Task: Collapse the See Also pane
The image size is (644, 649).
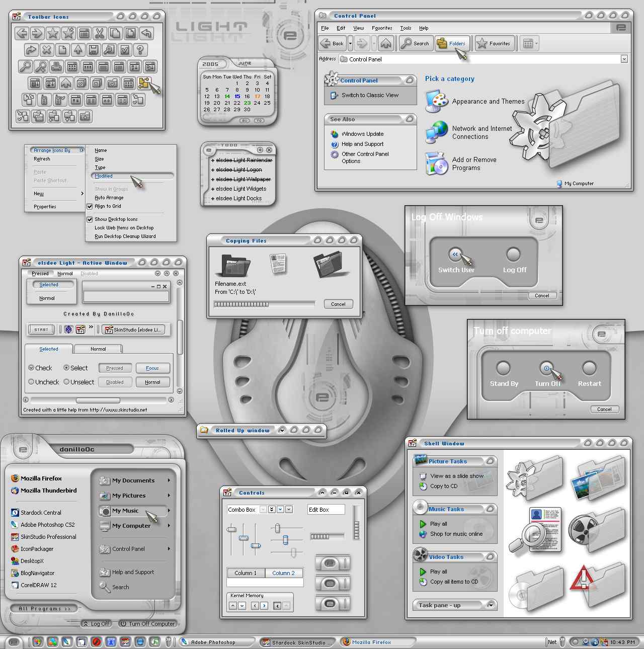Action: tap(410, 119)
